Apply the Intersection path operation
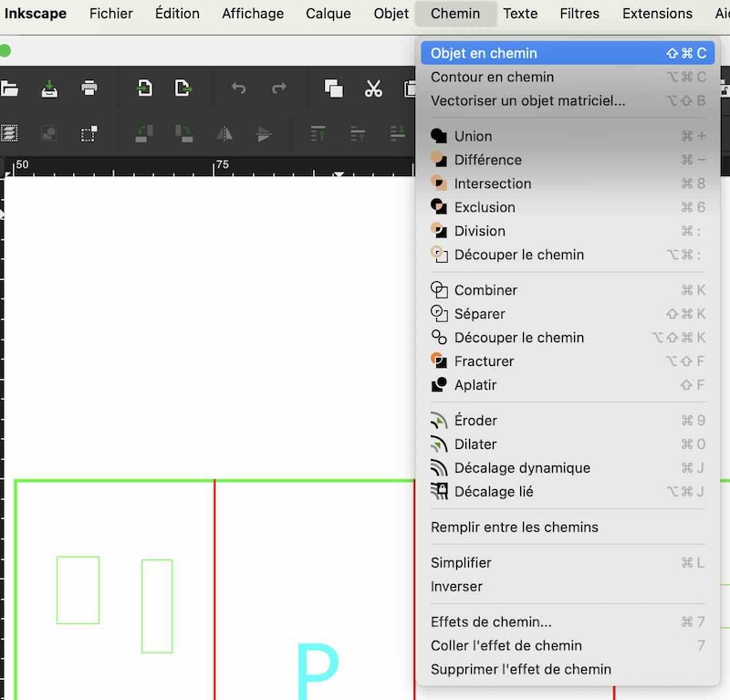This screenshot has height=700, width=730. (568, 183)
